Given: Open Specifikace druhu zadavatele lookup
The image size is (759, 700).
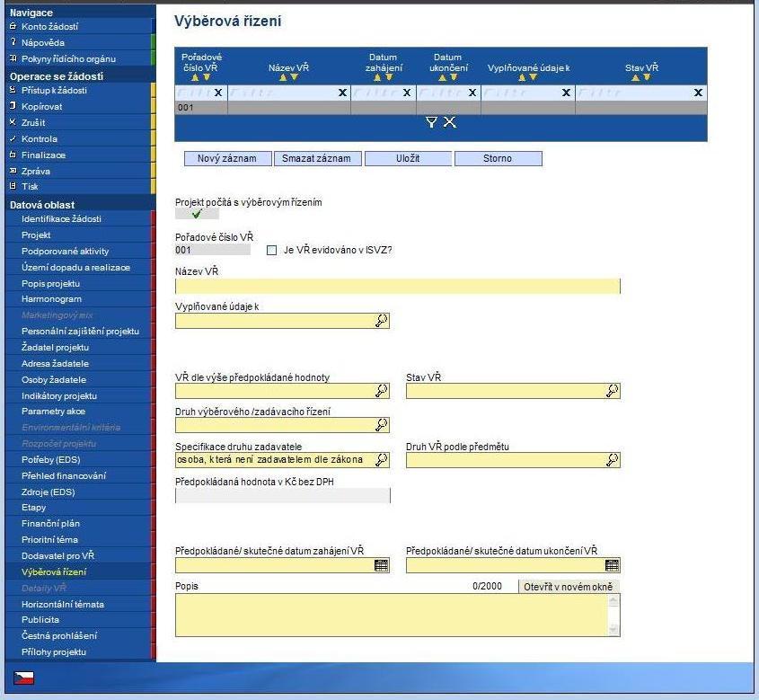Looking at the screenshot, I should (x=382, y=459).
